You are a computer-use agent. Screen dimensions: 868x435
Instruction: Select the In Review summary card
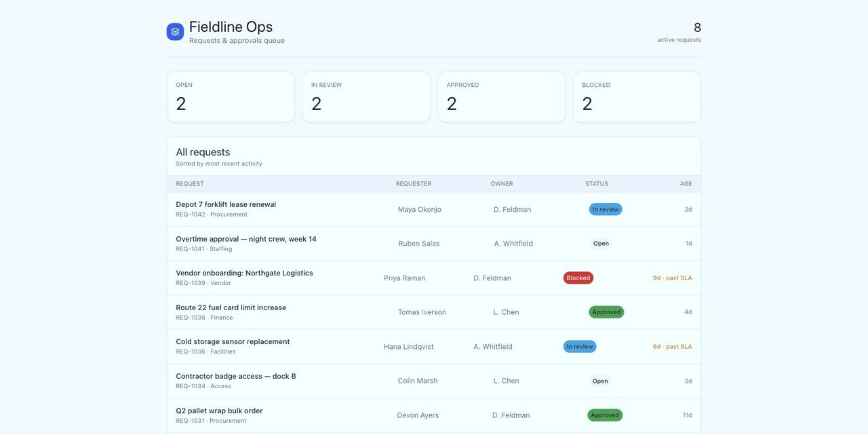[366, 97]
